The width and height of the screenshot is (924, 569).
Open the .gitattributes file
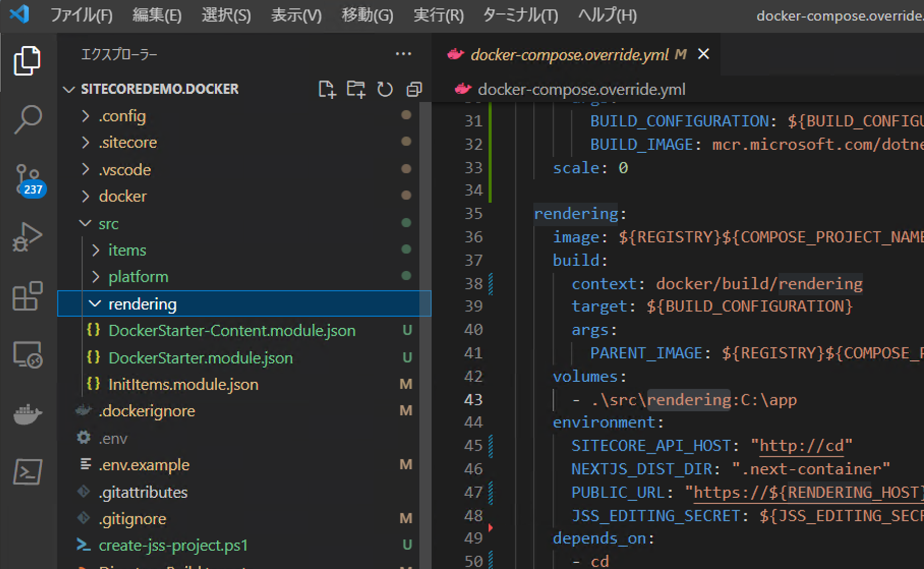(x=143, y=492)
